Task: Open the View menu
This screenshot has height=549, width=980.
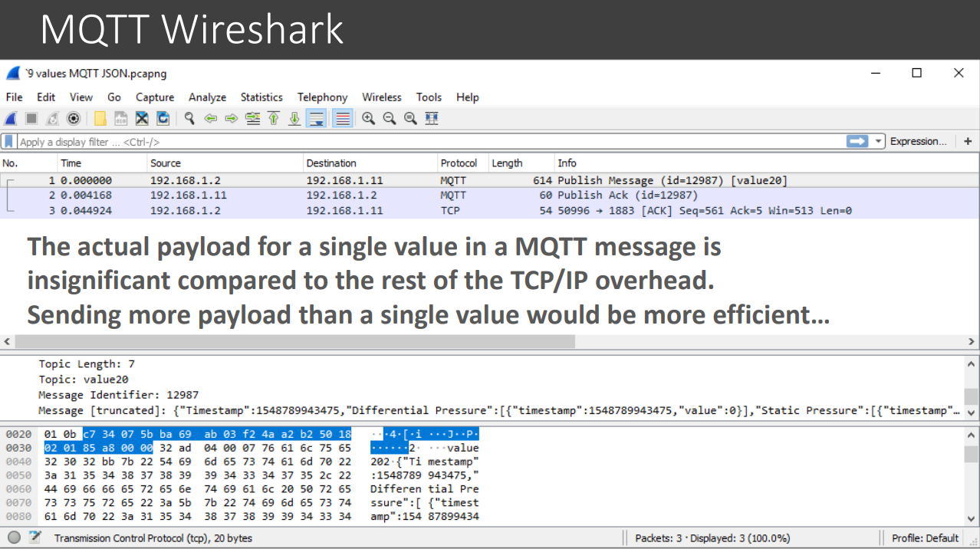Action: pos(81,97)
